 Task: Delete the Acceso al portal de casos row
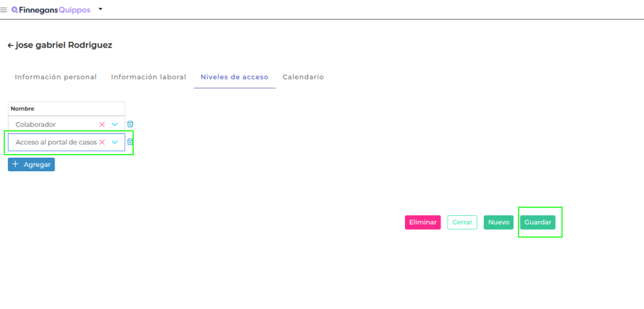pyautogui.click(x=130, y=142)
